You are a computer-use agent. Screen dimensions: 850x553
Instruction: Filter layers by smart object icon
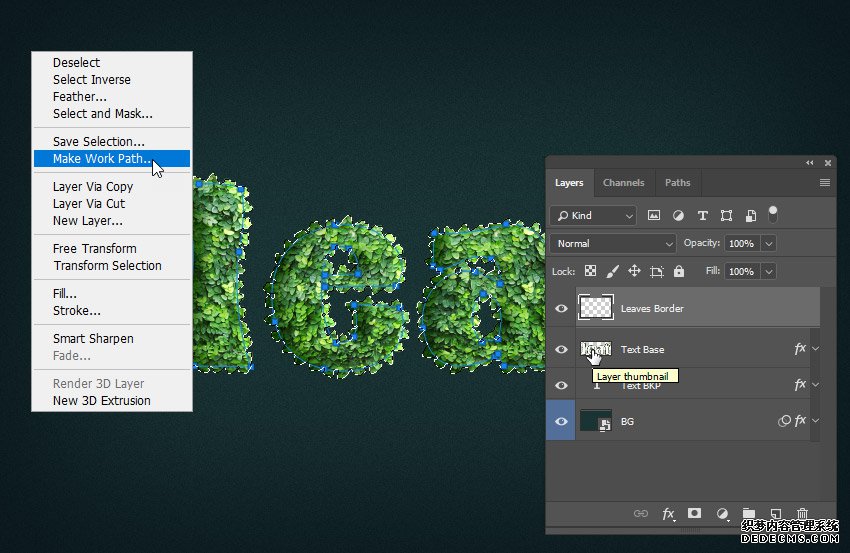point(751,216)
